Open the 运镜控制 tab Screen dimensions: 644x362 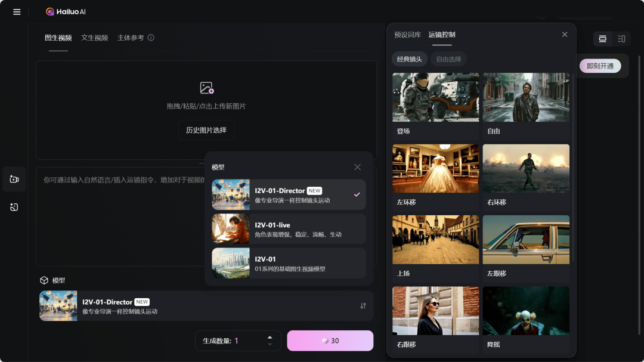coord(442,35)
